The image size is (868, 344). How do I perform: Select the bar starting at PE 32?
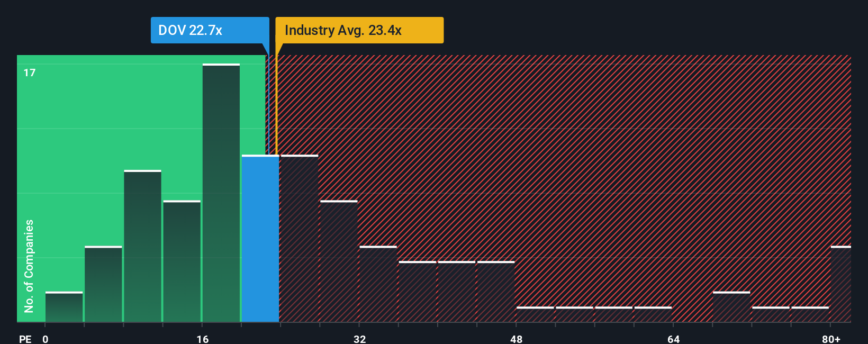[x=378, y=284]
